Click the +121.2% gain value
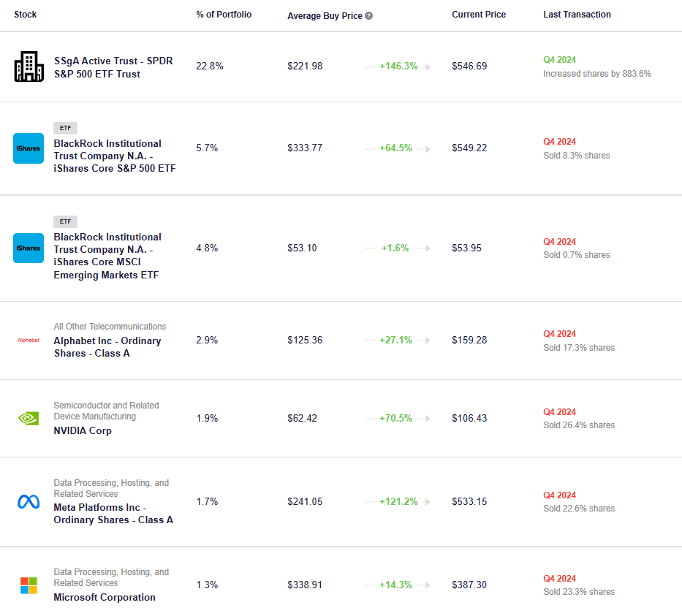The width and height of the screenshot is (682, 616). (x=398, y=502)
